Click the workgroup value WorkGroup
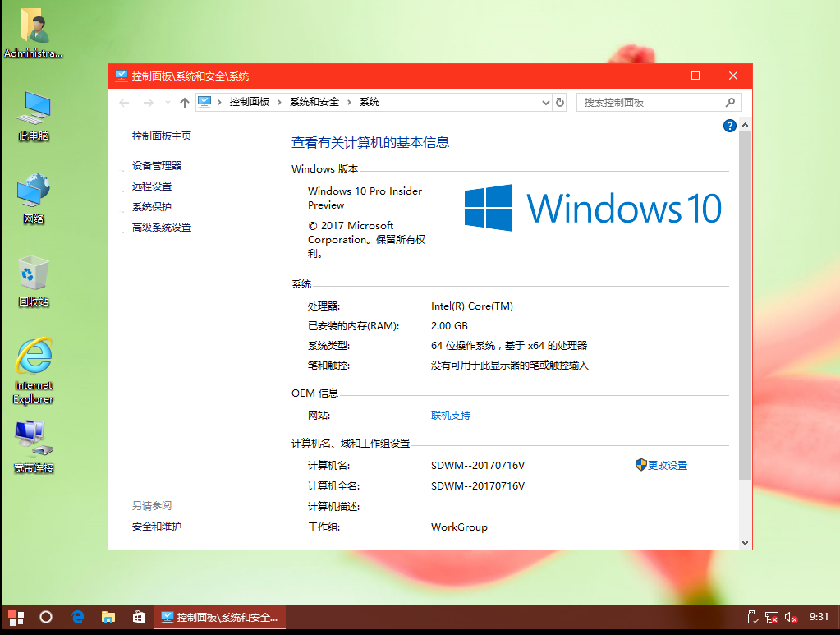This screenshot has width=840, height=635. tap(459, 527)
